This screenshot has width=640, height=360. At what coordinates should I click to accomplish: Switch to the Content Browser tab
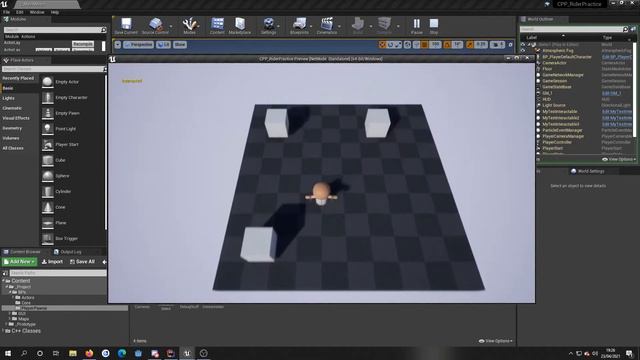pyautogui.click(x=22, y=252)
